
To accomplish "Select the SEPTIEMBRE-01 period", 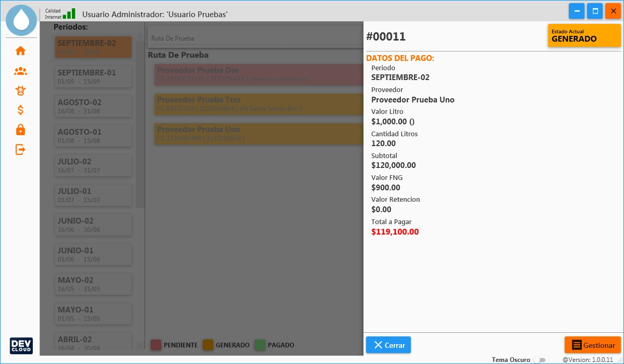I will tap(94, 76).
